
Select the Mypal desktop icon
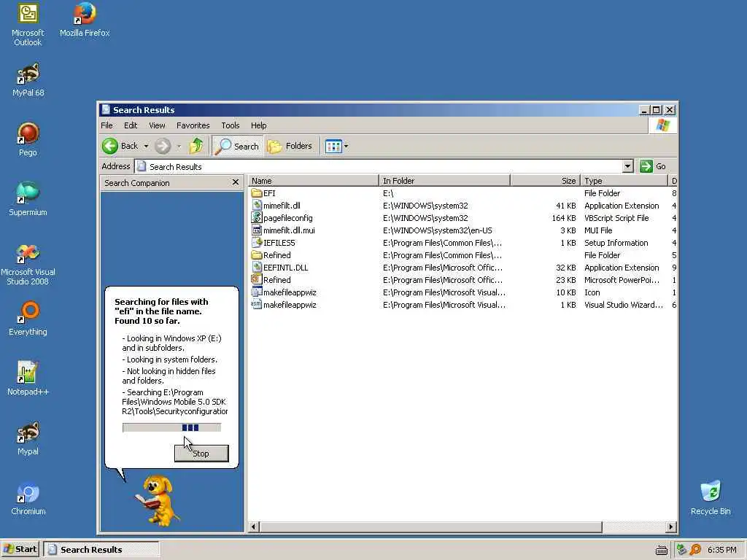[28, 438]
